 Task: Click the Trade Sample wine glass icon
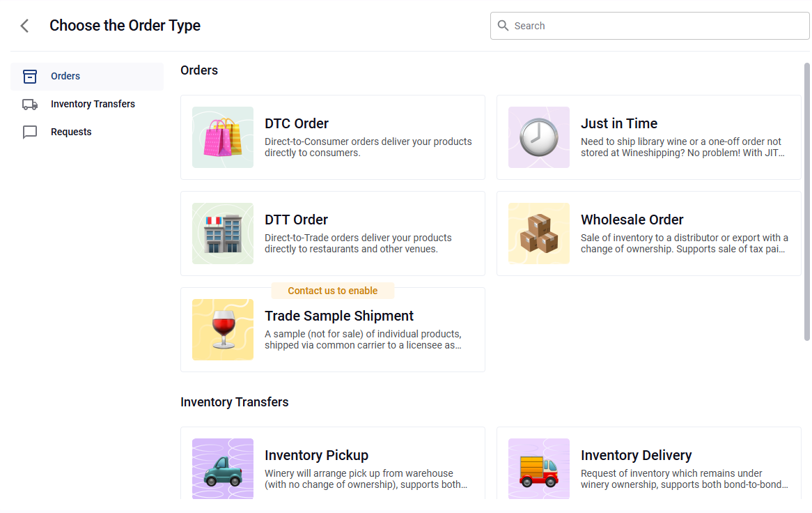[223, 330]
